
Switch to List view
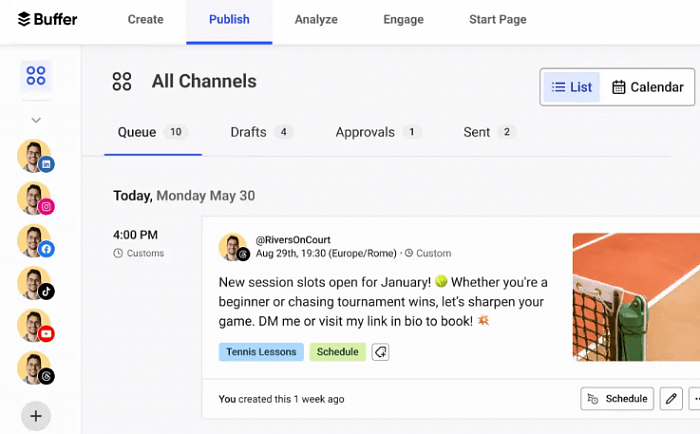(x=572, y=87)
